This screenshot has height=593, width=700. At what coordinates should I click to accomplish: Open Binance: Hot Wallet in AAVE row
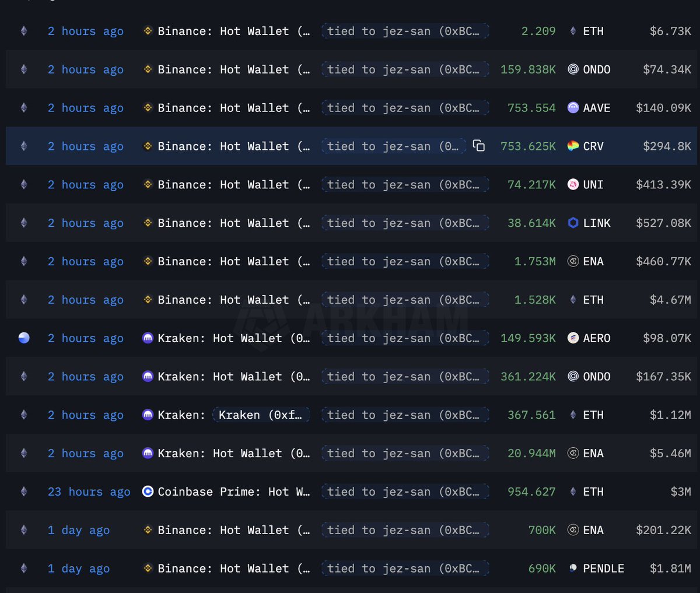234,108
